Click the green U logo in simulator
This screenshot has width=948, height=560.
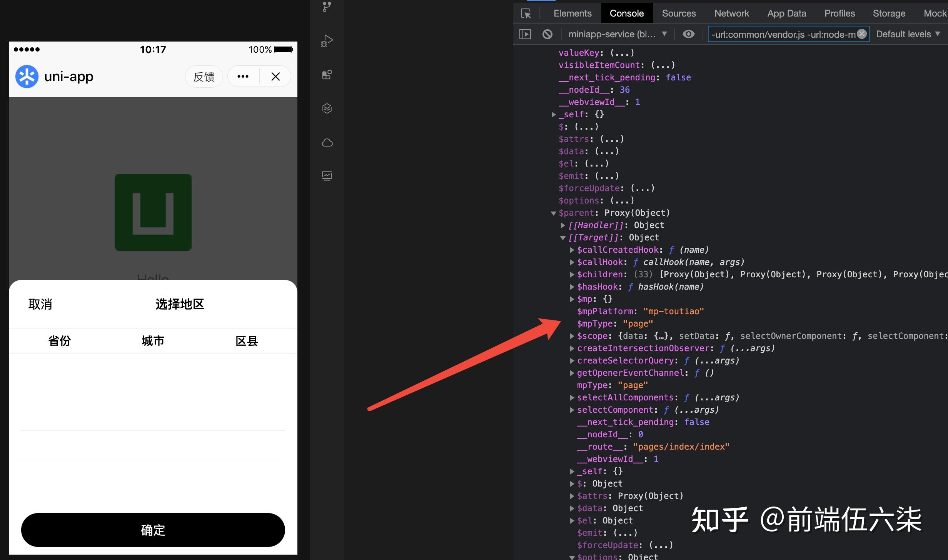point(153,212)
